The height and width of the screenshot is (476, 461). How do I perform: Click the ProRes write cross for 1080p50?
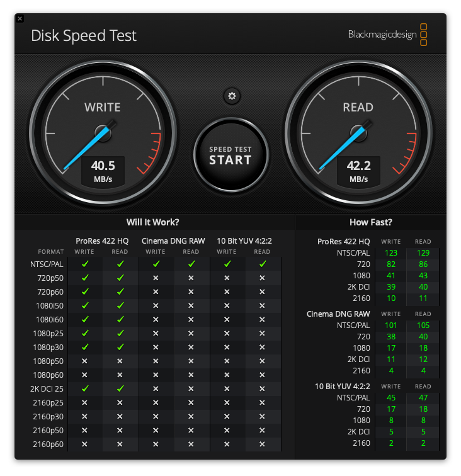click(x=84, y=361)
